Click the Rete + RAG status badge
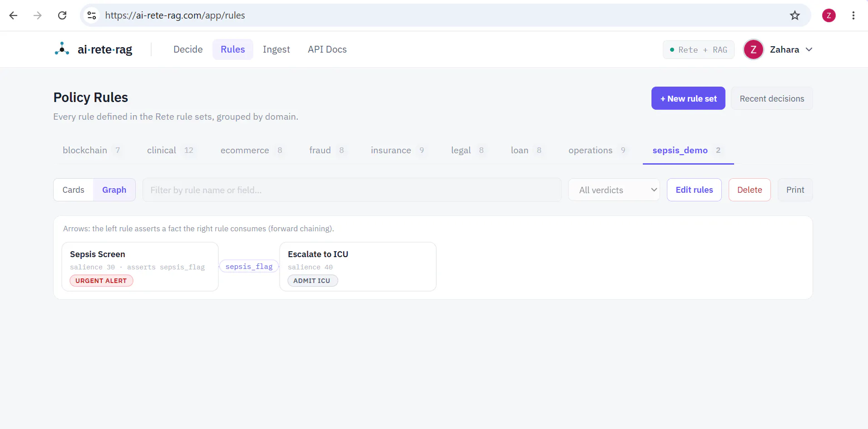868x429 pixels. click(x=699, y=49)
